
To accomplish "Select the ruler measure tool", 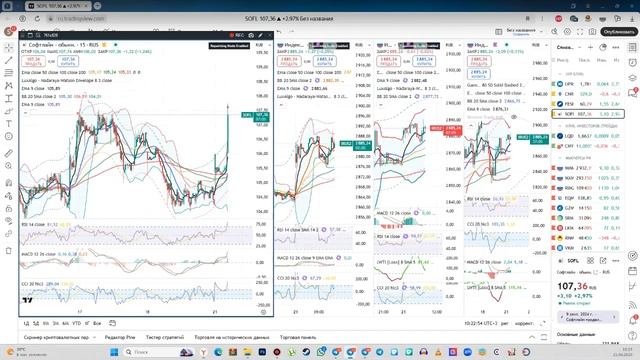I will 9,153.
